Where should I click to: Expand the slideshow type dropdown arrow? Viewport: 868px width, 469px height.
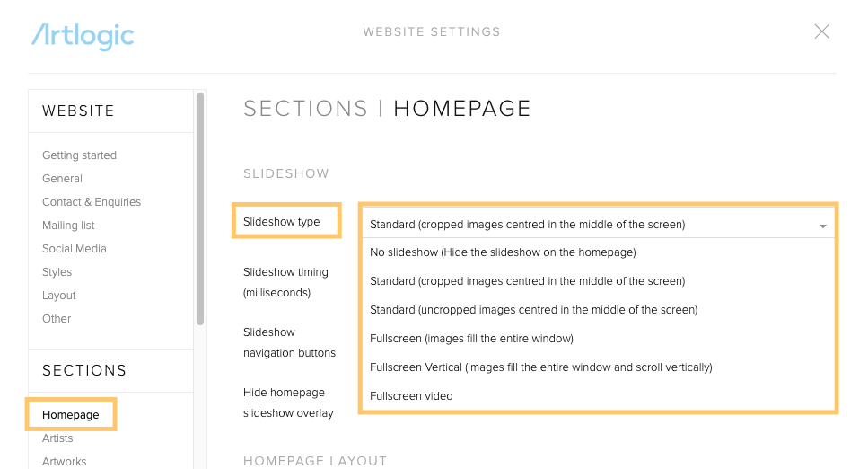point(822,226)
